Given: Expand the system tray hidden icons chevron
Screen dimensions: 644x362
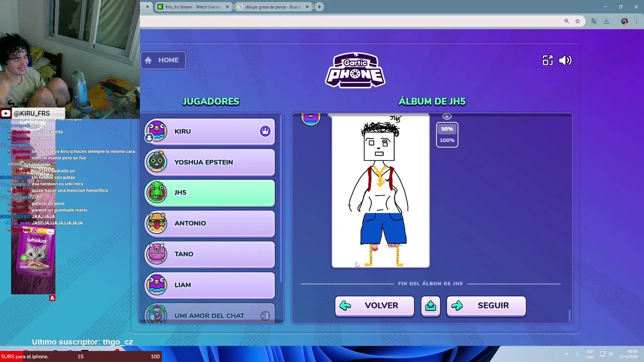Looking at the screenshot, I should [x=566, y=354].
